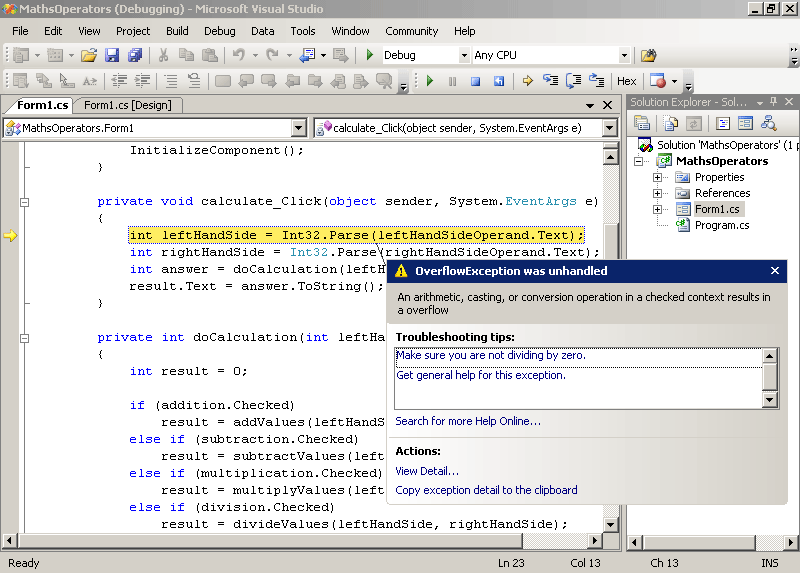Click the View Detail... link

click(x=427, y=471)
